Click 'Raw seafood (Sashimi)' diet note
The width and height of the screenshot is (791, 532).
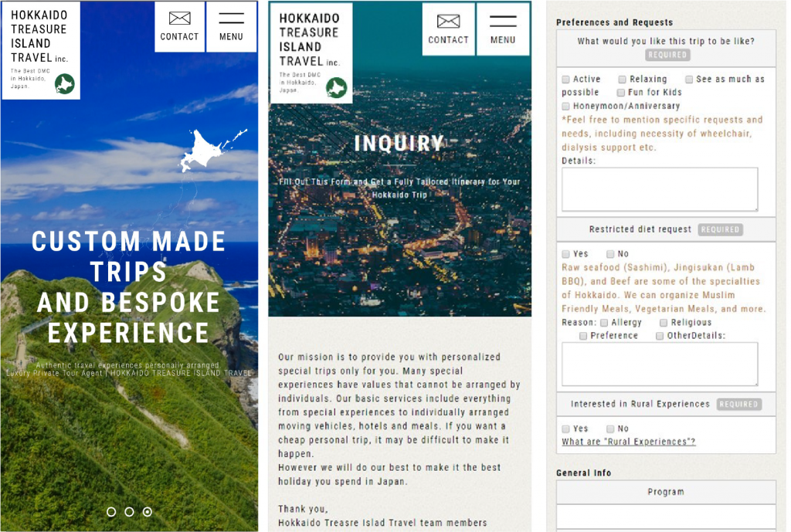click(664, 288)
